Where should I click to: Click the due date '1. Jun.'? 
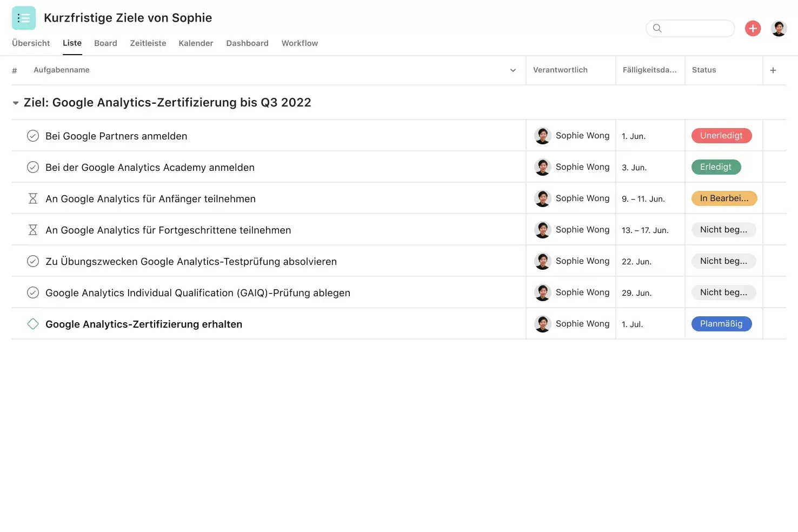click(634, 136)
